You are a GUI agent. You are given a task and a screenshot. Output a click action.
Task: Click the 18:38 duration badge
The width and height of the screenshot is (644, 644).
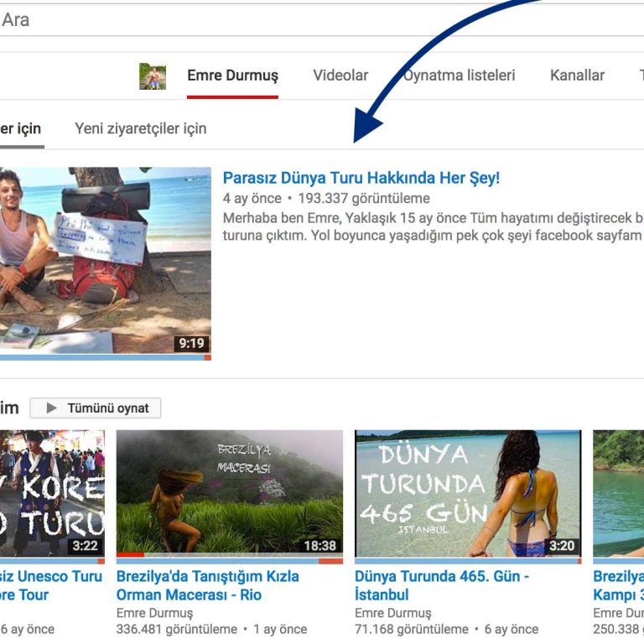[319, 546]
